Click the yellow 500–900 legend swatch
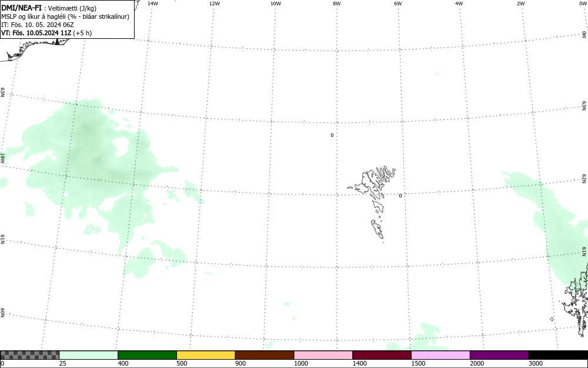 tap(206, 355)
